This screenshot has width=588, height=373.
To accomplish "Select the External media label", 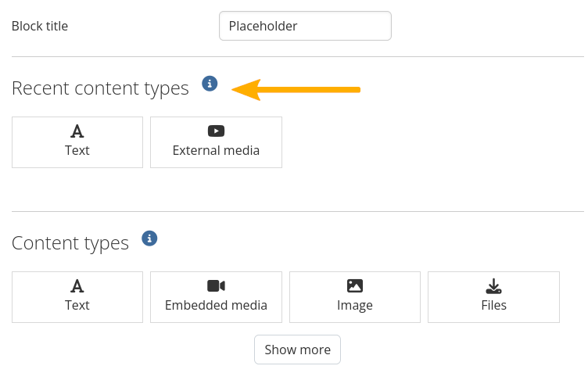I will [x=216, y=150].
